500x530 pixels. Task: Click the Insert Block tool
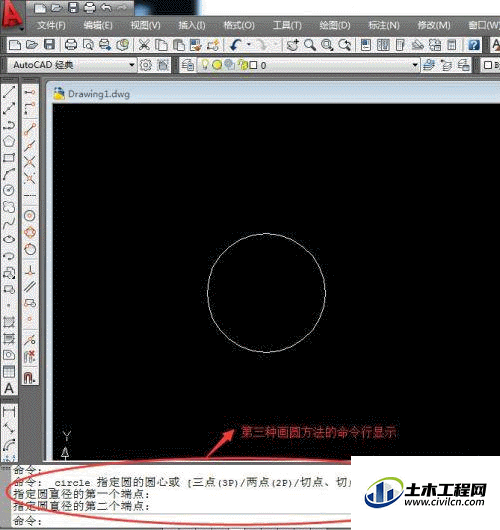9,273
